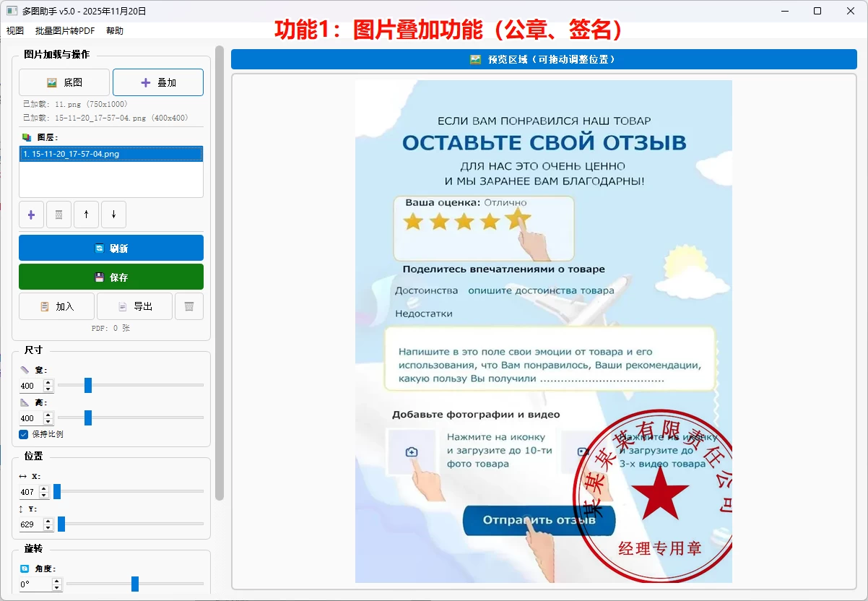Click the 角度 rotation angle slider
This screenshot has width=868, height=601.
coord(134,585)
